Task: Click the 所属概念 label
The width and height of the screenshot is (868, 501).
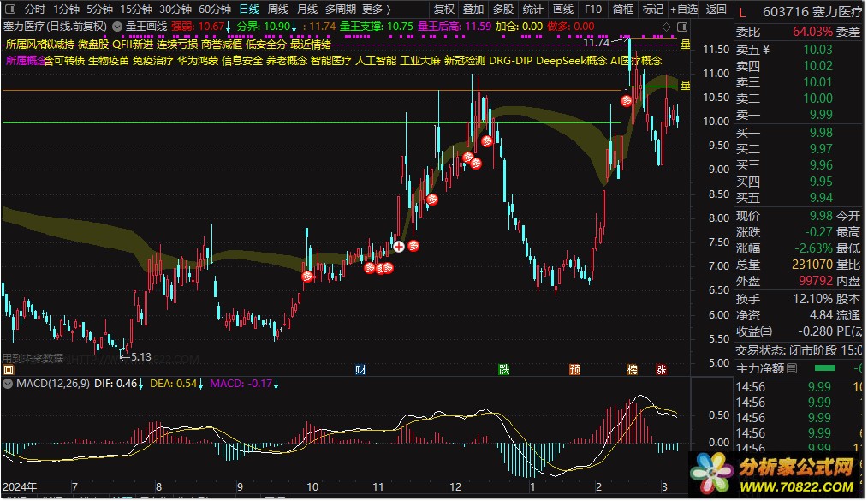Action: click(25, 60)
